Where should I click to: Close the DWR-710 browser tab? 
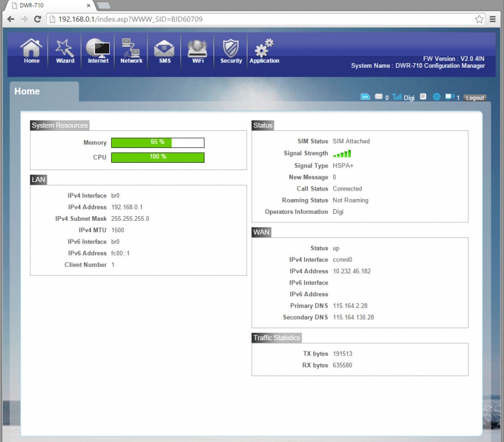[x=88, y=6]
